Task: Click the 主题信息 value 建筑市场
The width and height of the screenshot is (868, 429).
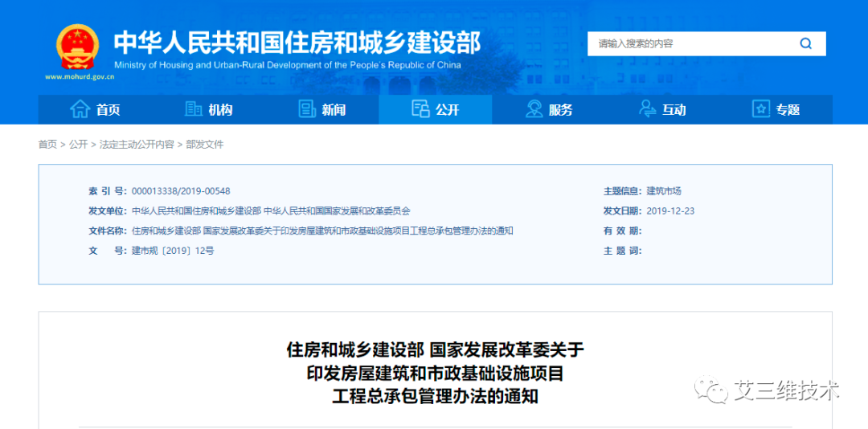Action: (x=664, y=191)
